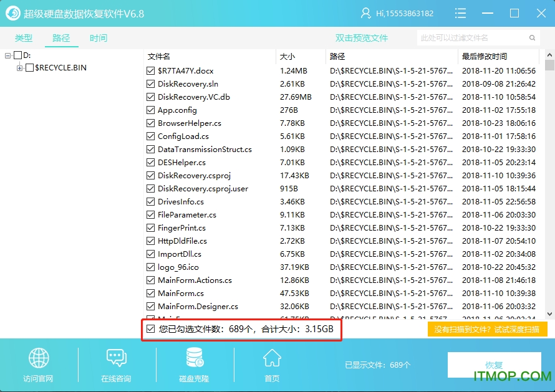Switch to the 时间 tab

click(98, 38)
